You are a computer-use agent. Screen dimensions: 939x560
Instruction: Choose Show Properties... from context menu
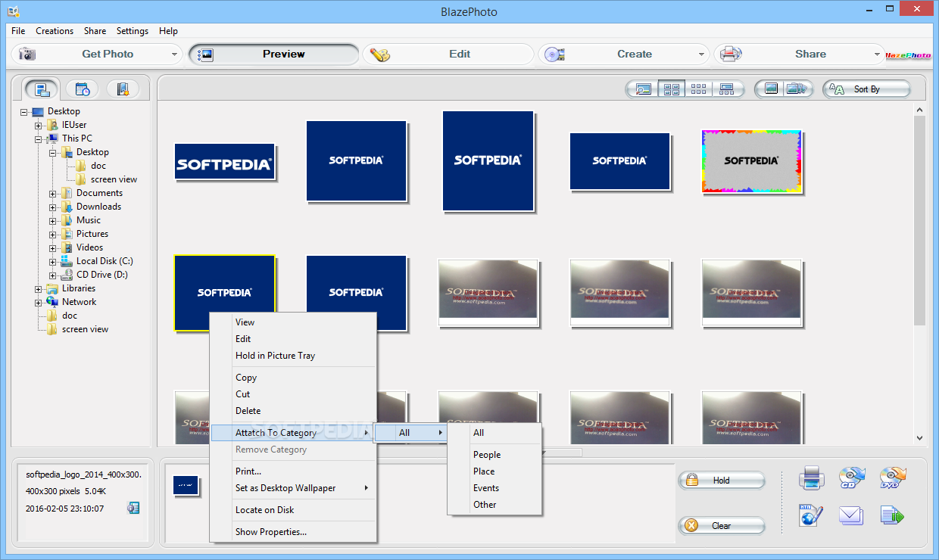coord(293,532)
